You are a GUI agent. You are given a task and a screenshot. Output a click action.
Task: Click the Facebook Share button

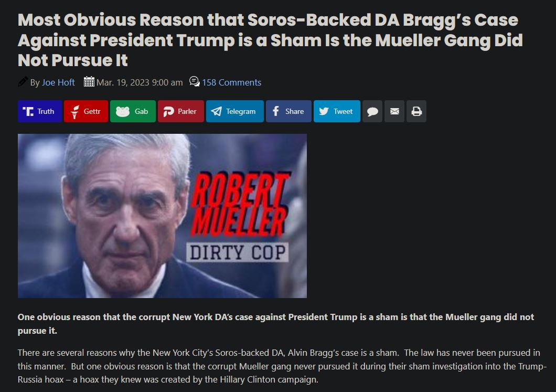point(288,111)
